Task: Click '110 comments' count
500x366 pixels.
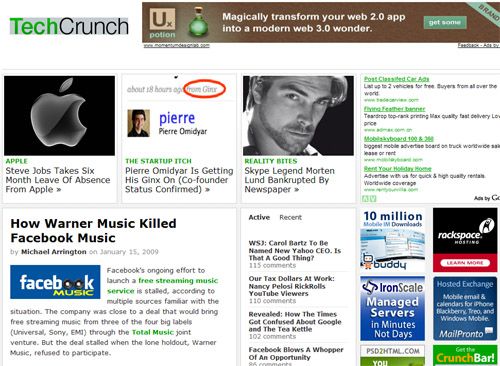Action: click(x=272, y=301)
